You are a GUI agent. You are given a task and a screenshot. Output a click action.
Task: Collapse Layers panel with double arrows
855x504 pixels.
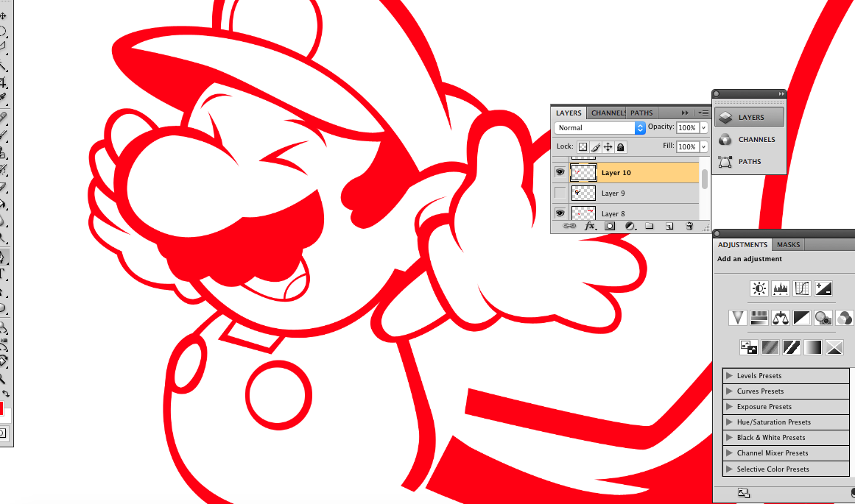pos(685,113)
